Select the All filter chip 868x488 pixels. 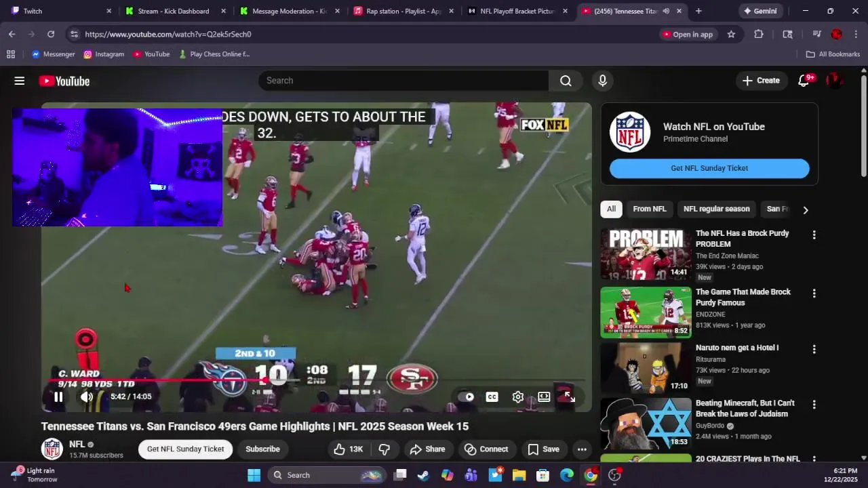click(x=611, y=209)
